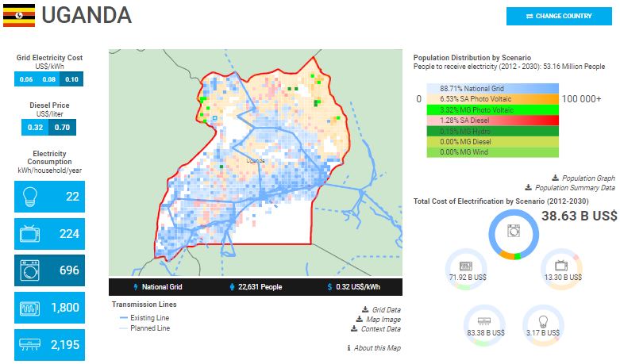Select the washing machine 696 kWh tier
620x364 pixels.
click(50, 270)
